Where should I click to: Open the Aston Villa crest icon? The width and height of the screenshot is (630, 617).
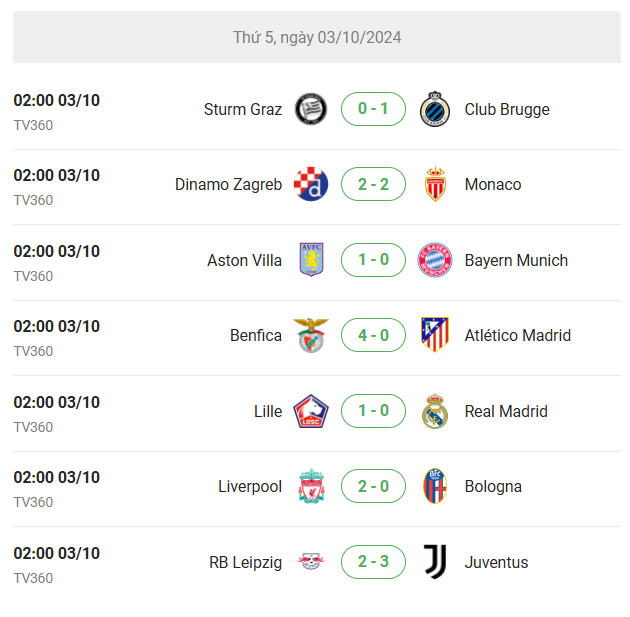click(311, 260)
